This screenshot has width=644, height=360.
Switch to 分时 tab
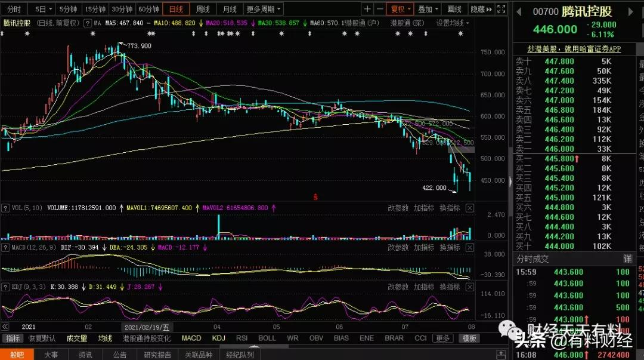click(x=14, y=9)
